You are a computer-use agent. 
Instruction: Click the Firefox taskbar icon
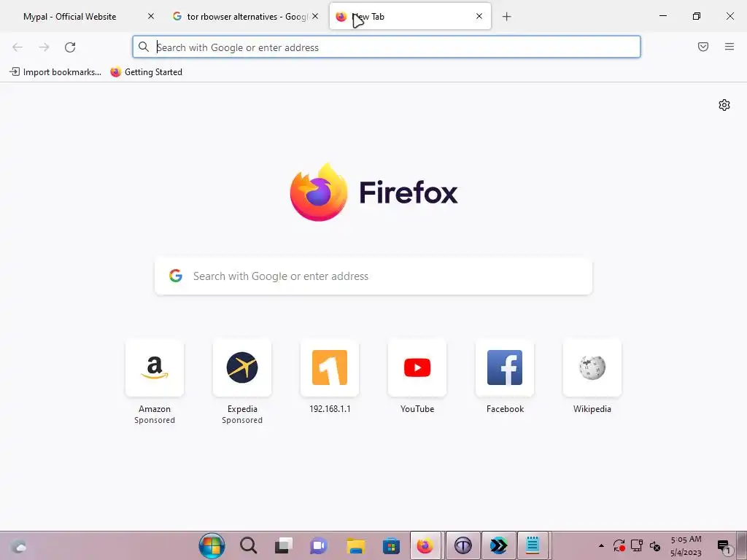pos(425,545)
